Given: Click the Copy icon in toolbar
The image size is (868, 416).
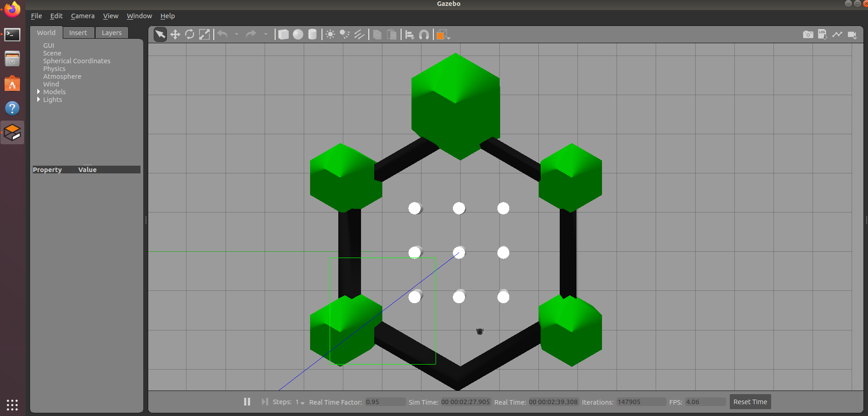Looking at the screenshot, I should (377, 35).
